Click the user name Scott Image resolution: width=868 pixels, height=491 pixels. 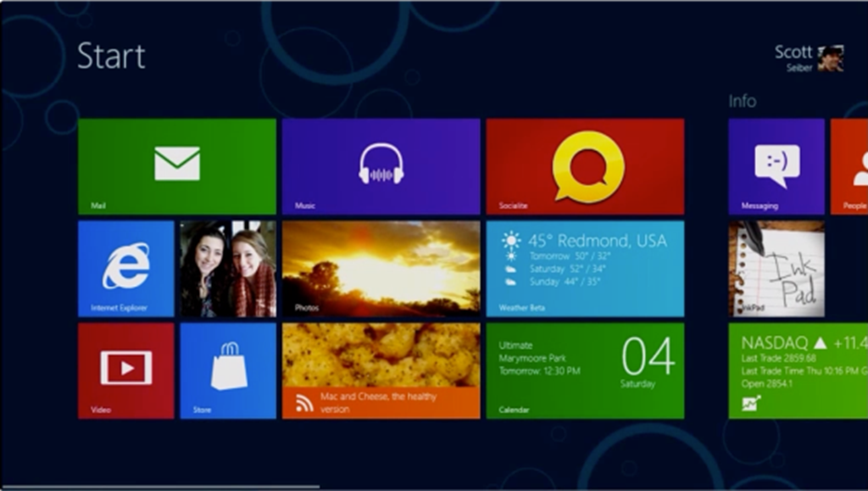[x=793, y=52]
